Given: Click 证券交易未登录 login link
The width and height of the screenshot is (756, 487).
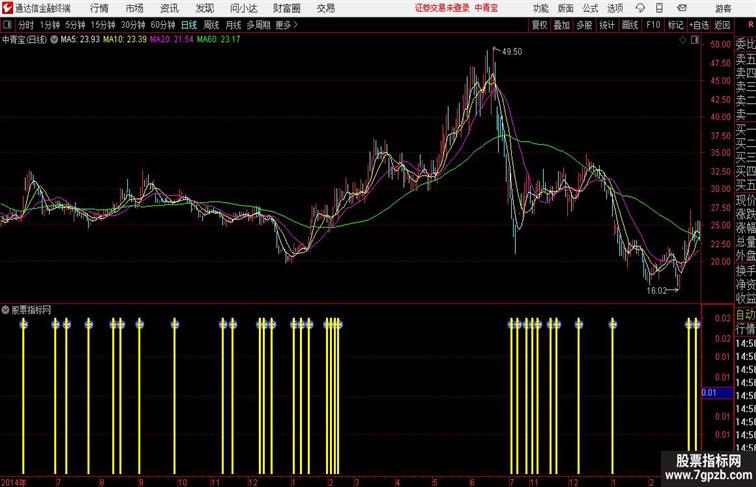Looking at the screenshot, I should tap(442, 8).
